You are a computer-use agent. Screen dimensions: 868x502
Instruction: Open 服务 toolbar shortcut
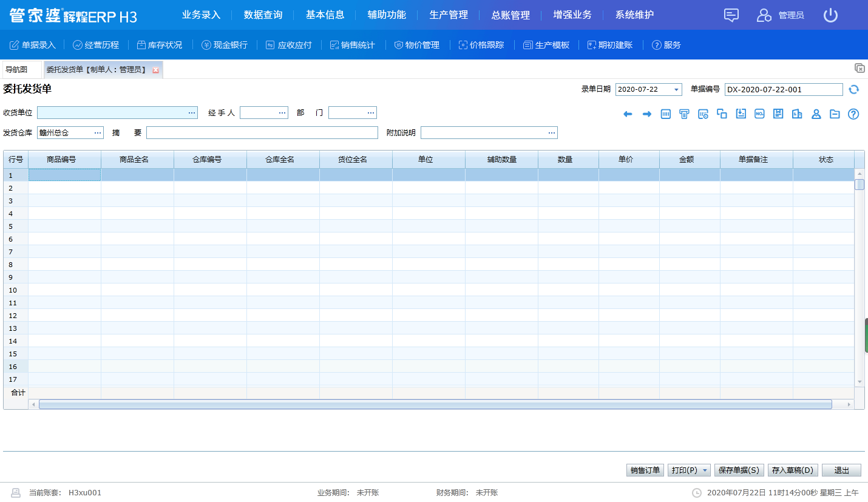(x=666, y=45)
